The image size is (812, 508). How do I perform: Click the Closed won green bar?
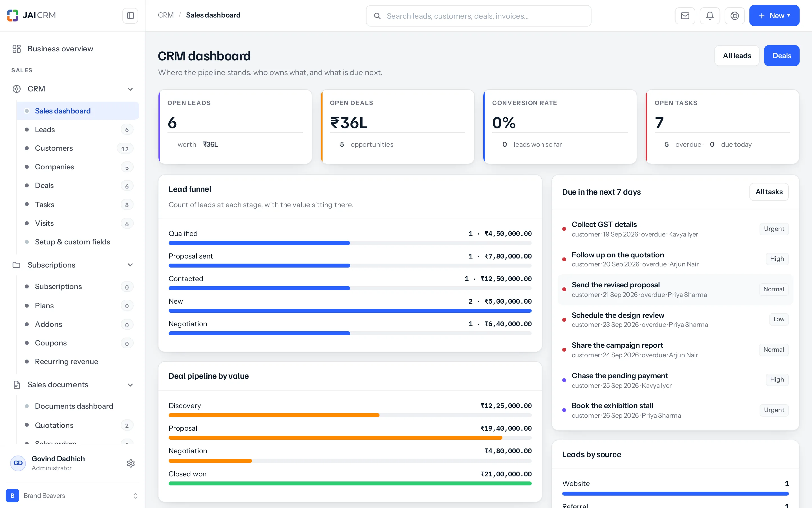(x=350, y=483)
